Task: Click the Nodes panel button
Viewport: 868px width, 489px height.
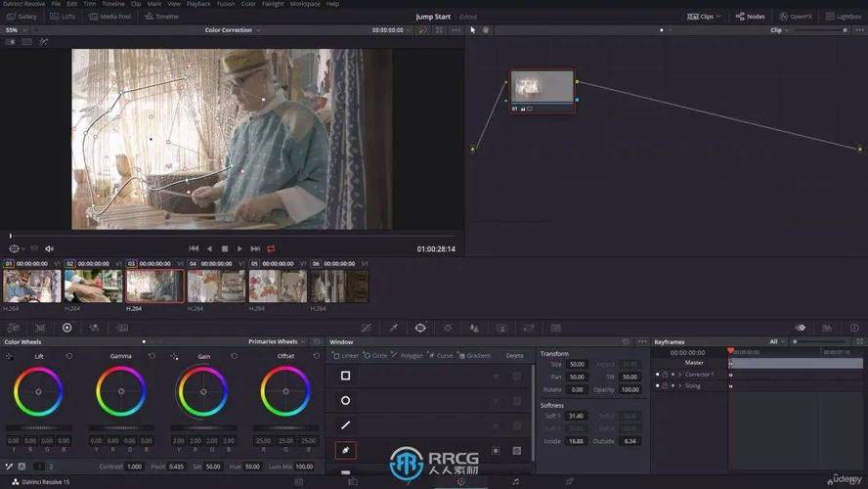Action: (751, 17)
